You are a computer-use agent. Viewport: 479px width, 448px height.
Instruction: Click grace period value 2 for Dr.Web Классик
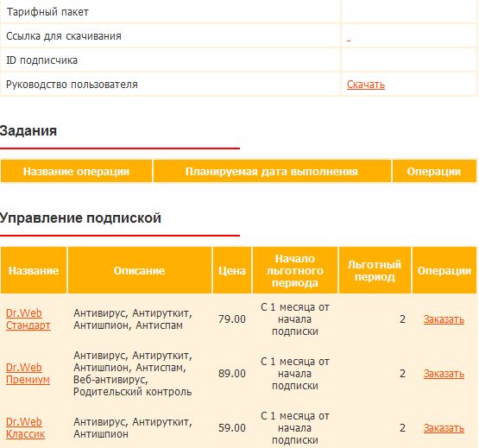pos(403,428)
